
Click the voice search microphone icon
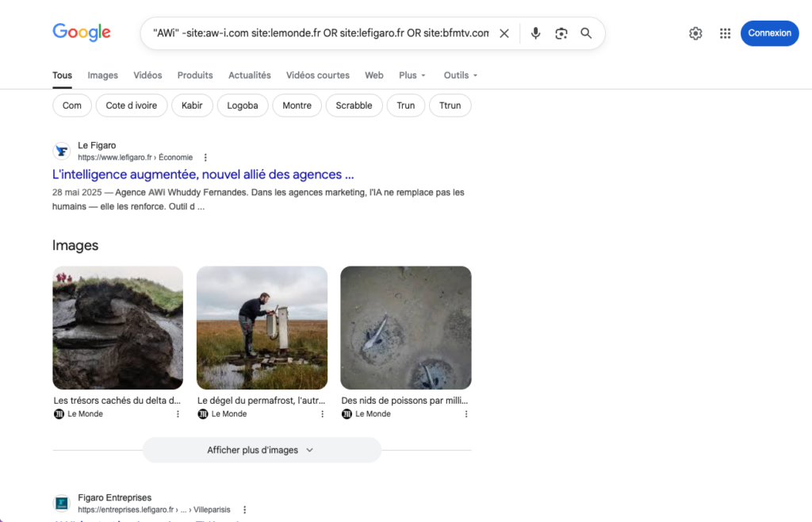(x=535, y=33)
